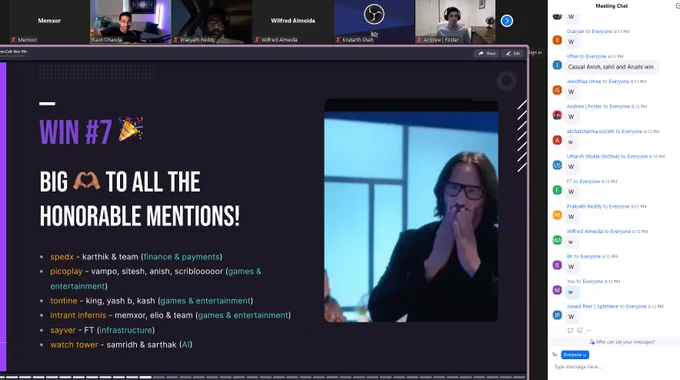
Task: Show next page of participant videos
Action: tap(507, 21)
